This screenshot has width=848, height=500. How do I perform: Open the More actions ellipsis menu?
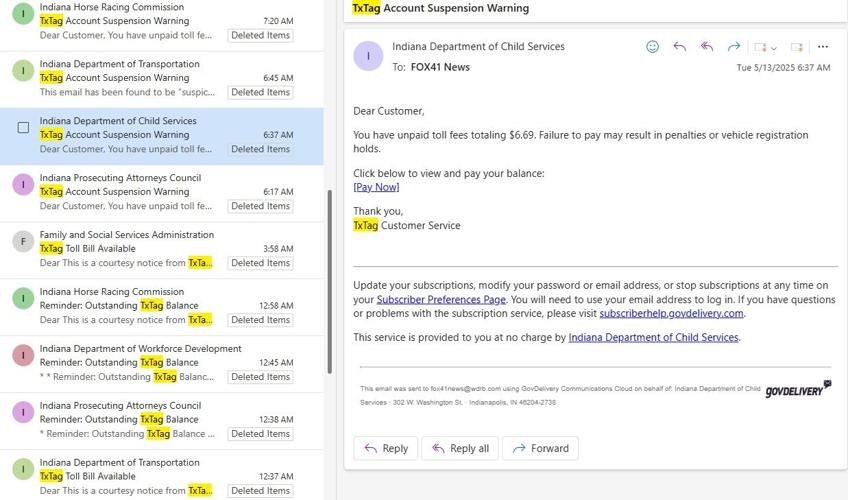click(x=823, y=47)
